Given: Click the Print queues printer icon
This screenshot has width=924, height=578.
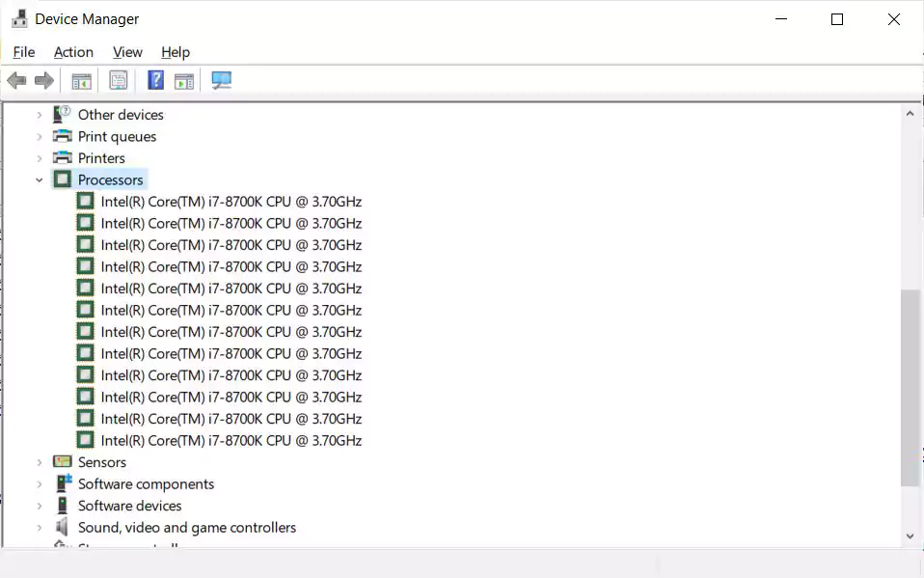Looking at the screenshot, I should click(62, 136).
